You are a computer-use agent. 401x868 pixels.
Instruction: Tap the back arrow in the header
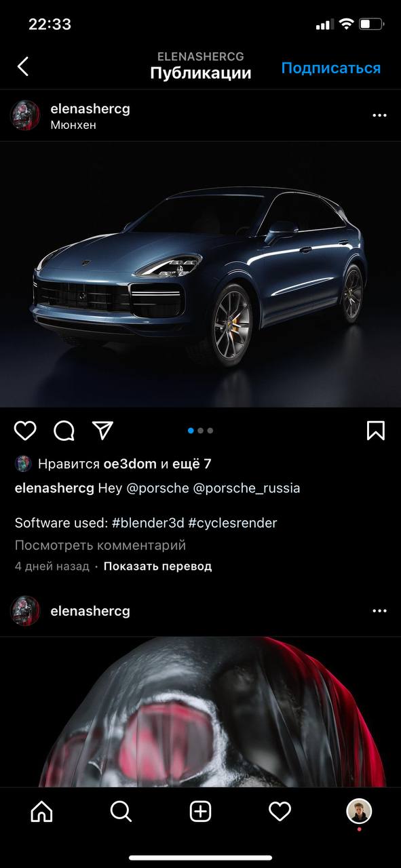(23, 66)
